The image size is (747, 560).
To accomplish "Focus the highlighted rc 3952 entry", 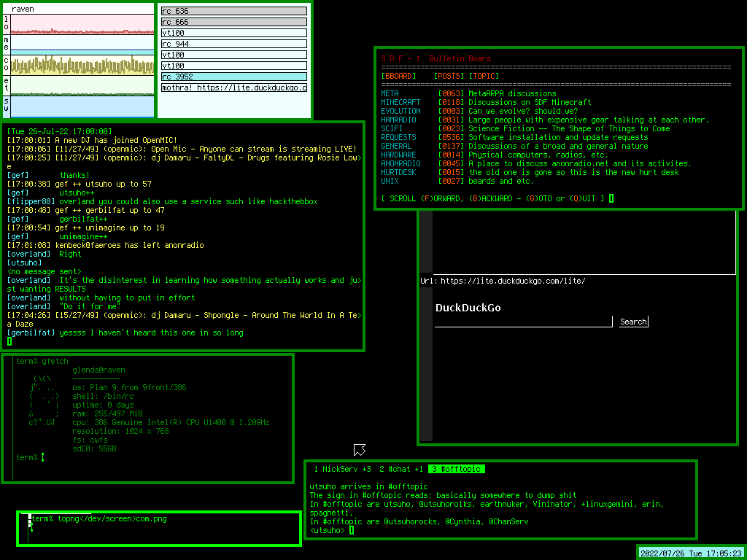I will click(233, 77).
